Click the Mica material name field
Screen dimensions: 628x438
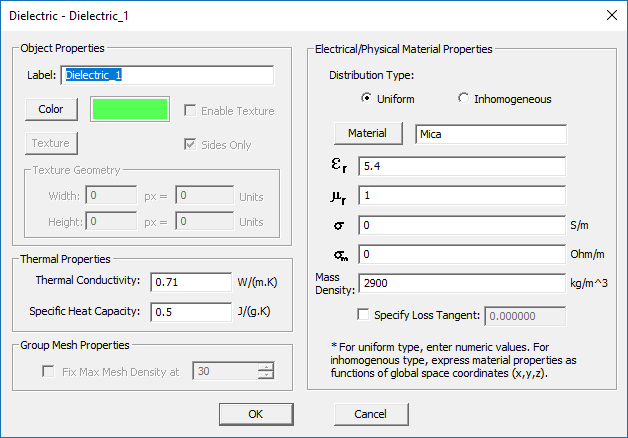490,134
